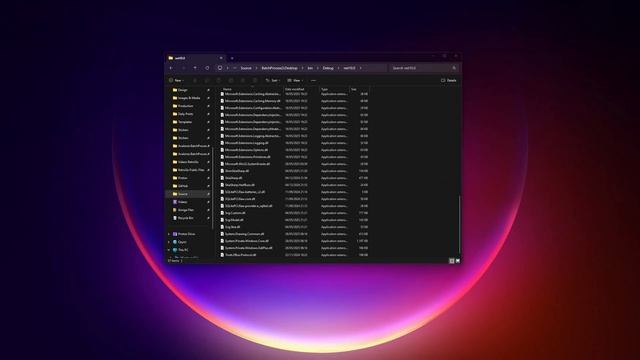Close the net10.0 tab
640x360 pixels.
(221, 58)
